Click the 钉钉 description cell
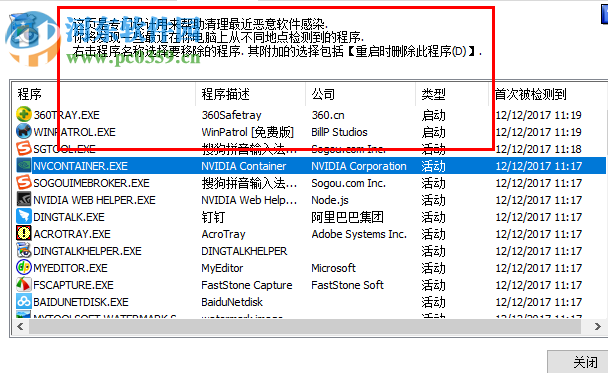The image size is (608, 373). tap(213, 217)
